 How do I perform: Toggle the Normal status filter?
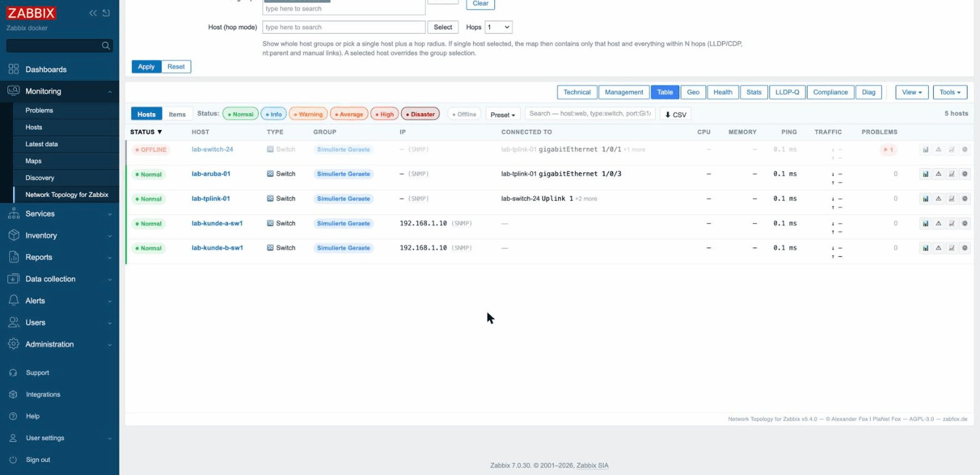point(241,114)
